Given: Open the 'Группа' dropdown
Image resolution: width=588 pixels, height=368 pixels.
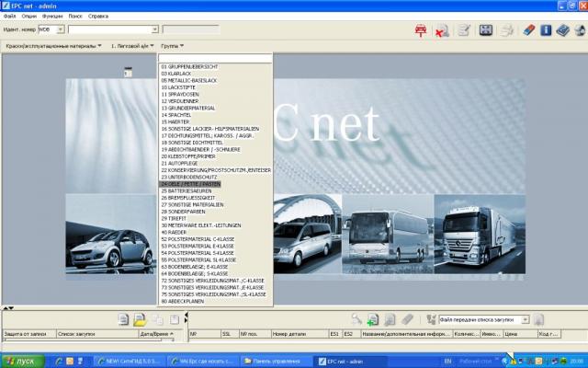Looking at the screenshot, I should click(x=172, y=46).
